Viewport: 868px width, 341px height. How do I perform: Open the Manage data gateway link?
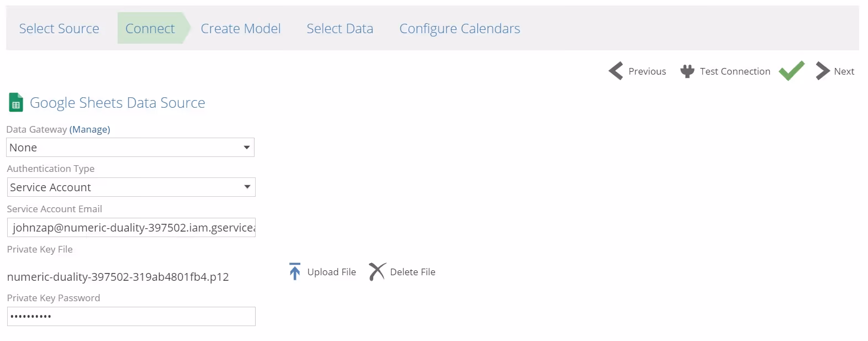point(89,129)
